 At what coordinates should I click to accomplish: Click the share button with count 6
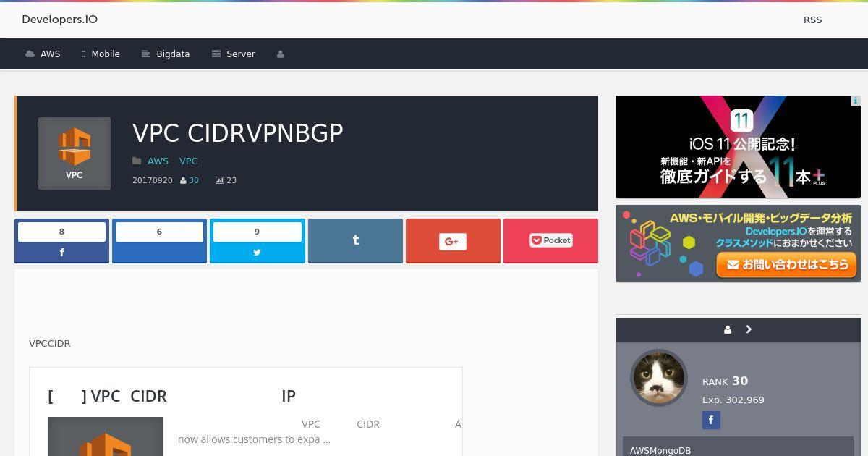(159, 241)
